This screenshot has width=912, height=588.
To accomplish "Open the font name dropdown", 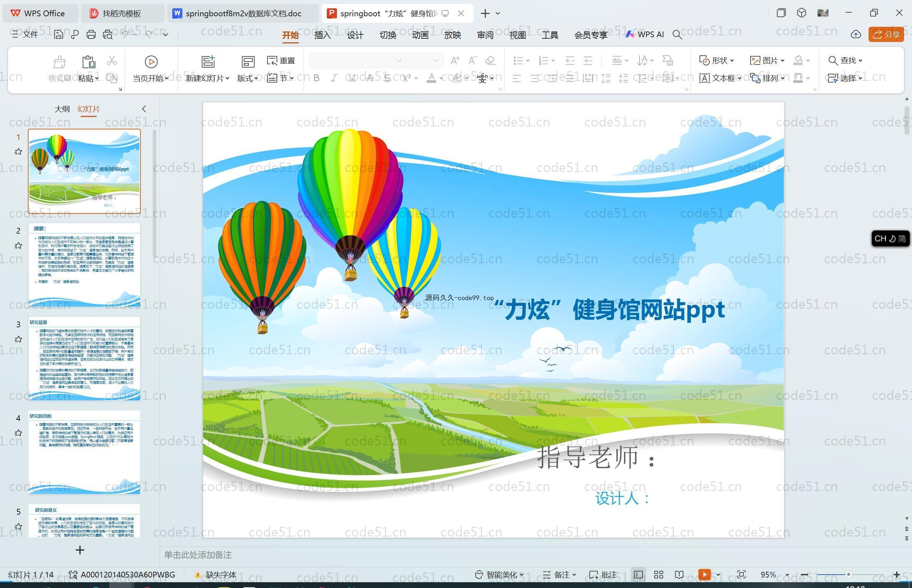I will [x=399, y=61].
